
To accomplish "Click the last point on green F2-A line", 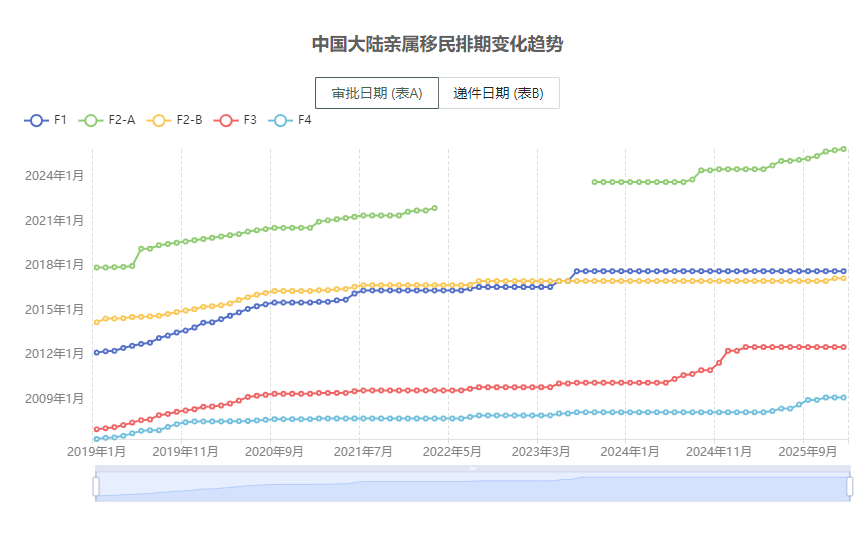I will pyautogui.click(x=844, y=149).
